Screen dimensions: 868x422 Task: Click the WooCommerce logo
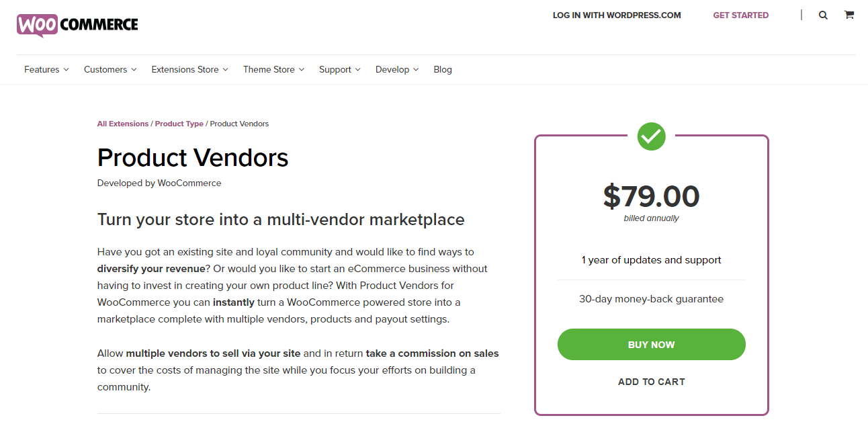77,25
